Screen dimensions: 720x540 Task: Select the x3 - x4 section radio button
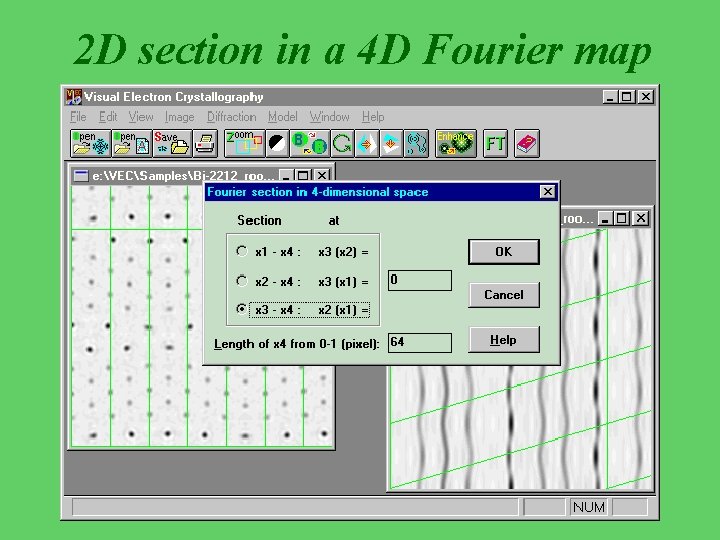242,309
